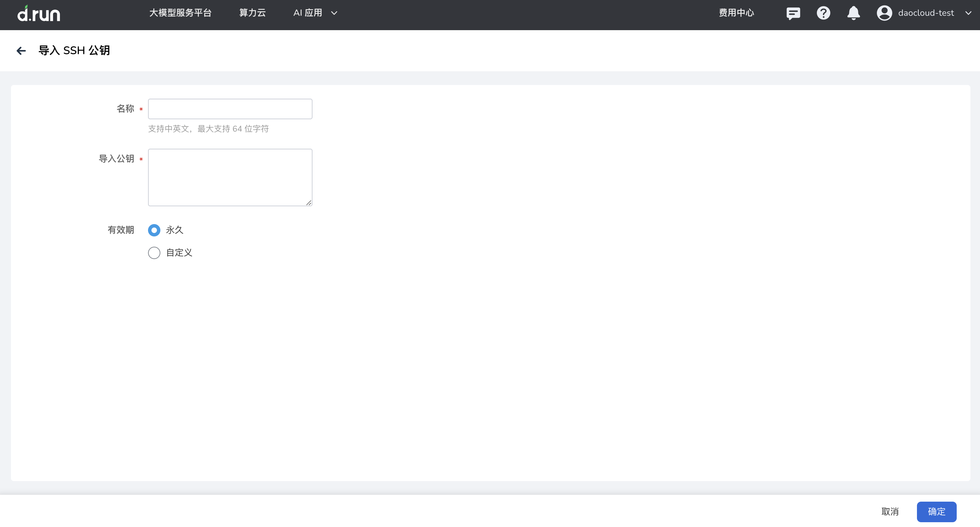Click the user avatar icon
980x527 pixels.
884,13
